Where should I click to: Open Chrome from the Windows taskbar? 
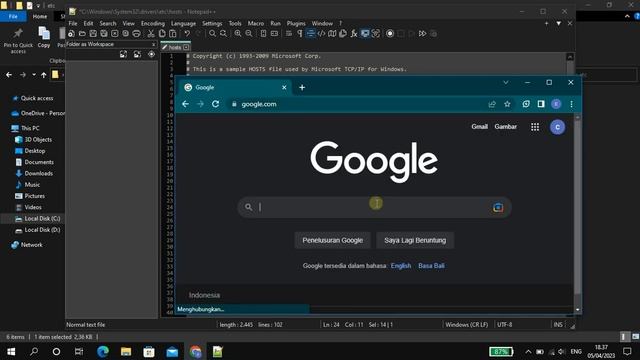click(x=196, y=351)
